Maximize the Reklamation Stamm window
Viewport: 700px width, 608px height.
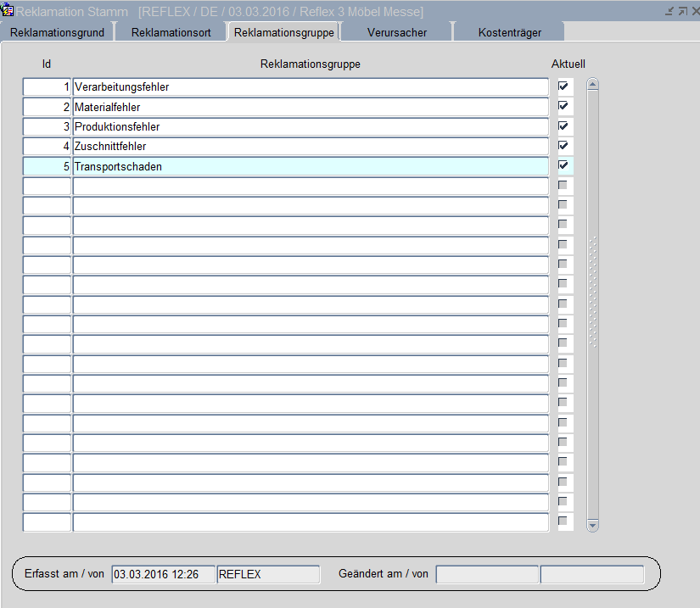tap(682, 11)
